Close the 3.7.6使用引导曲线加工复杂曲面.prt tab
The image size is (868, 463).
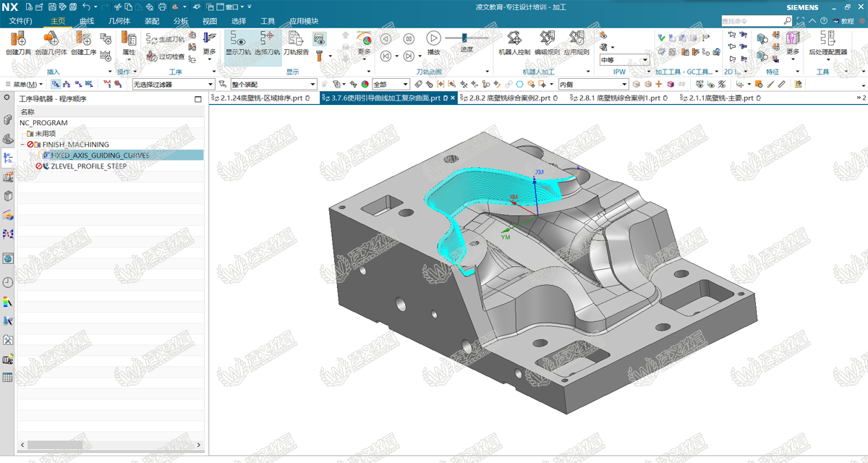coord(454,98)
